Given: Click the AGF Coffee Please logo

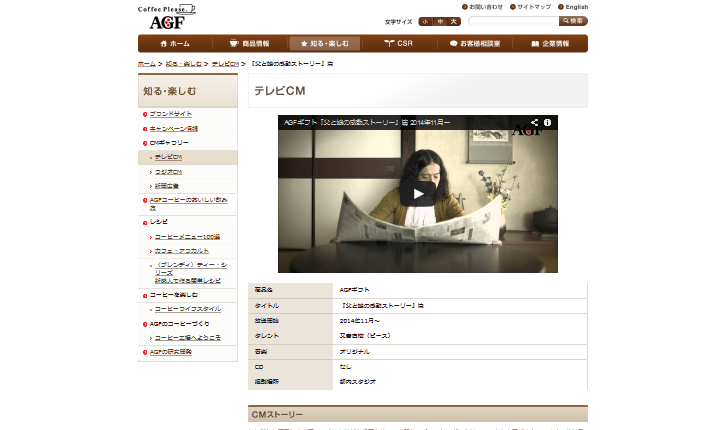Looking at the screenshot, I should (x=167, y=17).
